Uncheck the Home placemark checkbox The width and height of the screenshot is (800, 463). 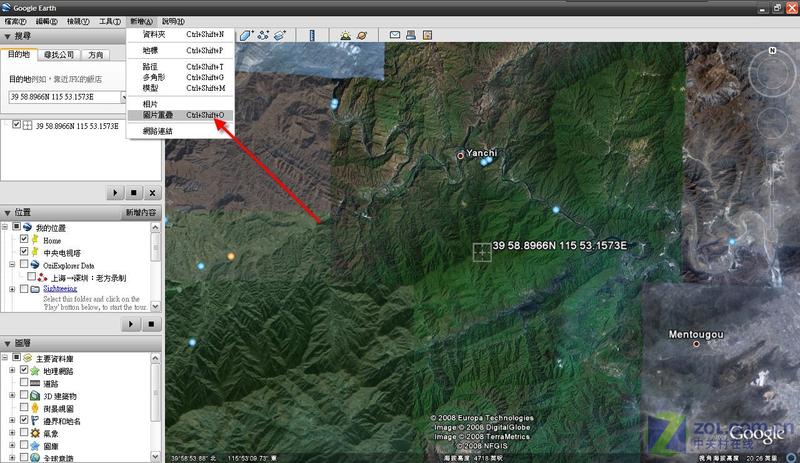24,239
